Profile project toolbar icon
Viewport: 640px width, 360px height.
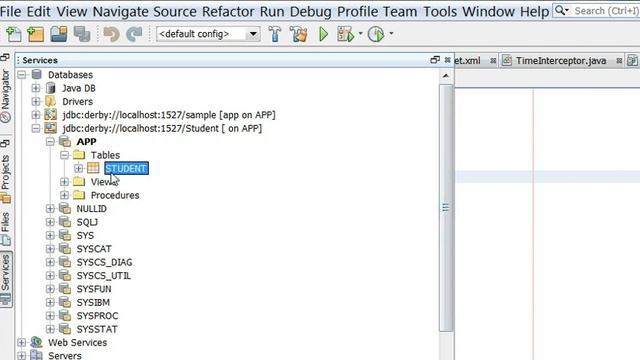(x=376, y=34)
